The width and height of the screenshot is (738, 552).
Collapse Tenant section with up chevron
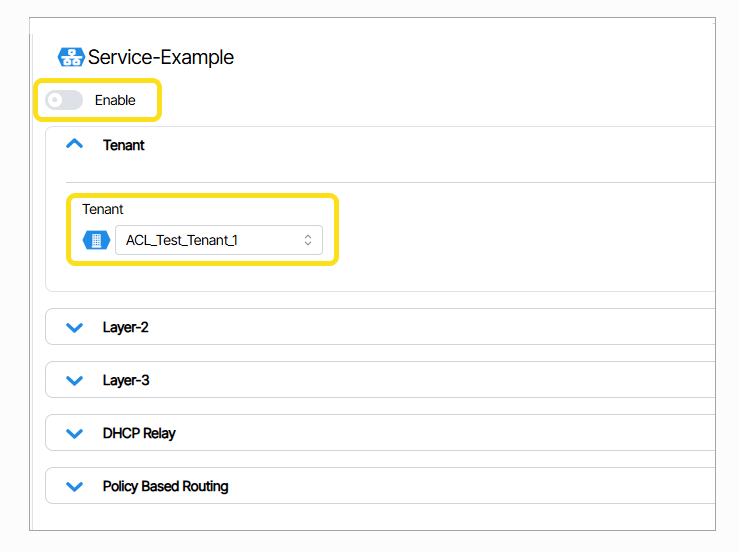tap(74, 145)
